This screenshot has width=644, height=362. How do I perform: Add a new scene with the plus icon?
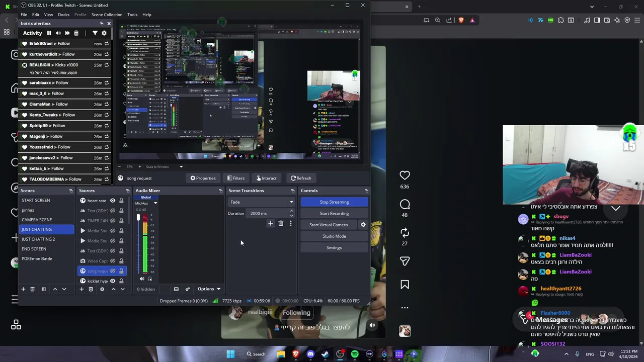(23, 289)
